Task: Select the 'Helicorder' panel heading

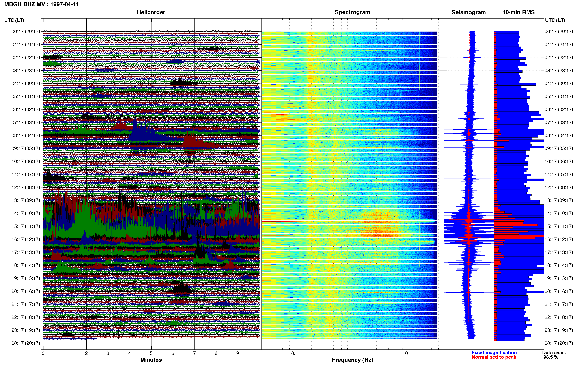Action: pyautogui.click(x=151, y=12)
